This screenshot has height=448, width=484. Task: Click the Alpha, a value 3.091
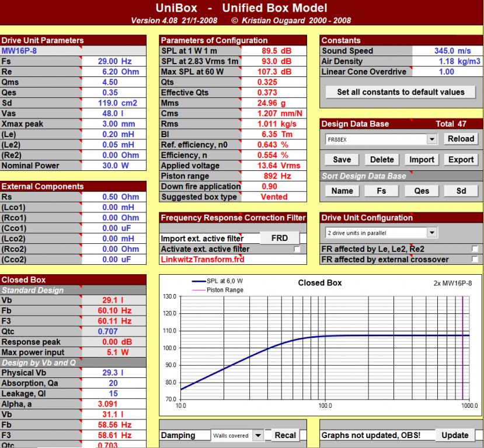pyautogui.click(x=114, y=404)
